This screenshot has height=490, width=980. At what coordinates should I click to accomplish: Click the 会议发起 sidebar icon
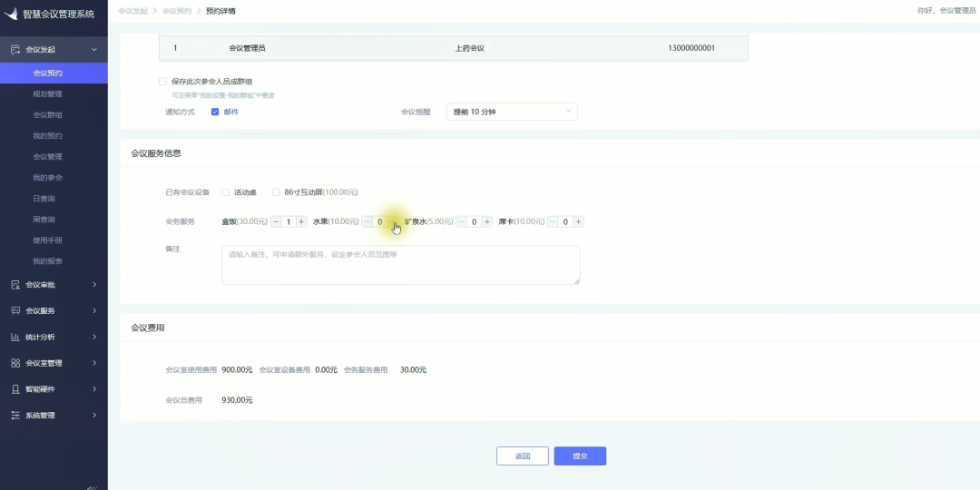pos(15,49)
